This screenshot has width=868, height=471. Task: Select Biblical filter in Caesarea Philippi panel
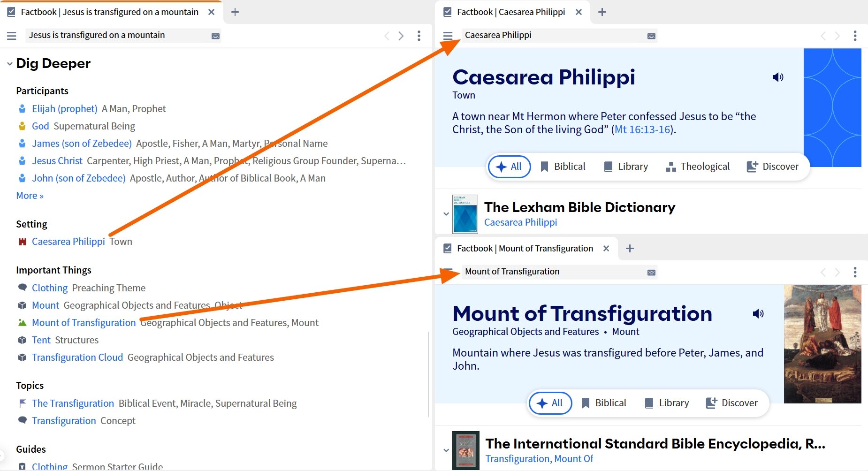[563, 167]
